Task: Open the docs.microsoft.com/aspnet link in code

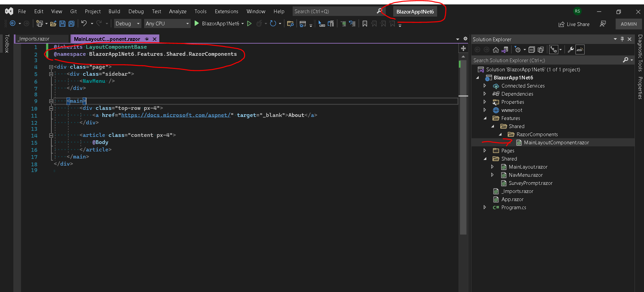Action: (176, 115)
